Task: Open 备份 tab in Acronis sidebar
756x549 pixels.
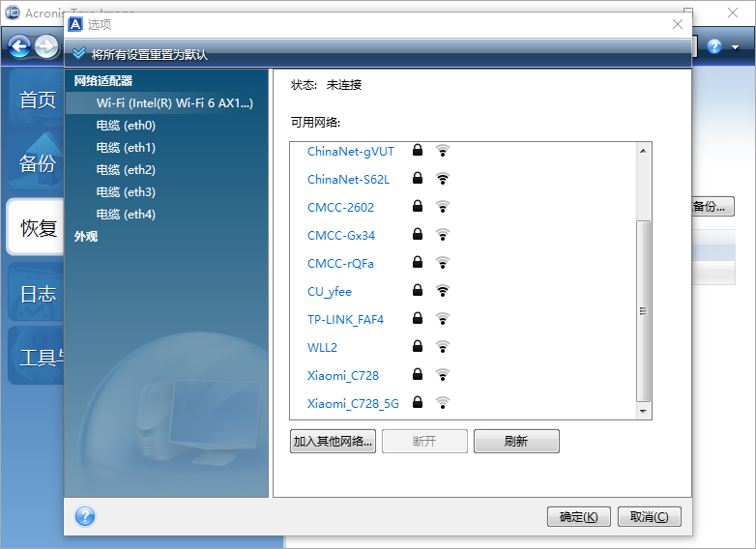Action: (x=37, y=163)
